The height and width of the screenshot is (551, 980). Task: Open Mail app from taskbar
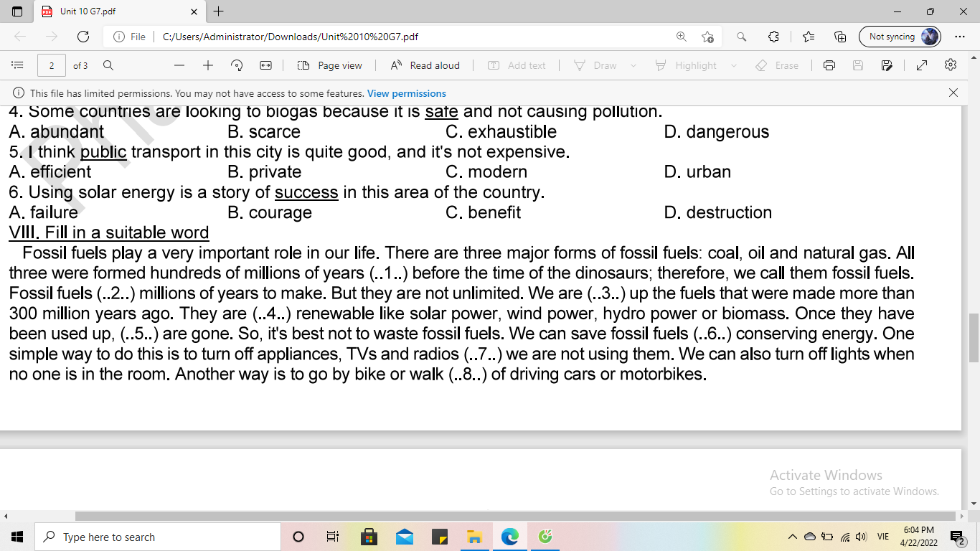coord(405,537)
